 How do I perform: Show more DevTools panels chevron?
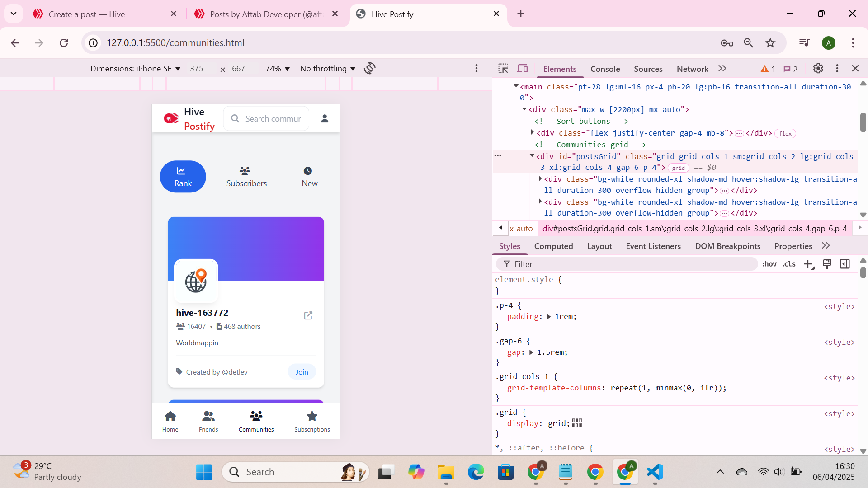tap(722, 69)
